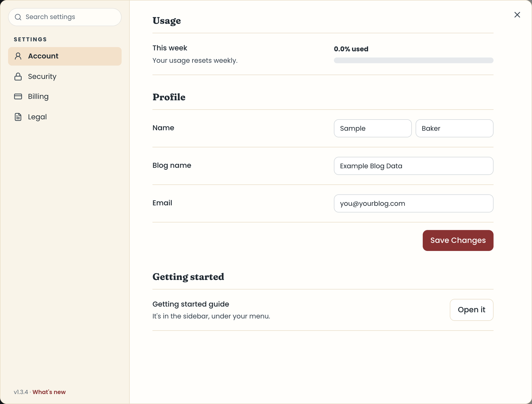The width and height of the screenshot is (532, 404).
Task: Open the Legal section
Action: coord(65,117)
